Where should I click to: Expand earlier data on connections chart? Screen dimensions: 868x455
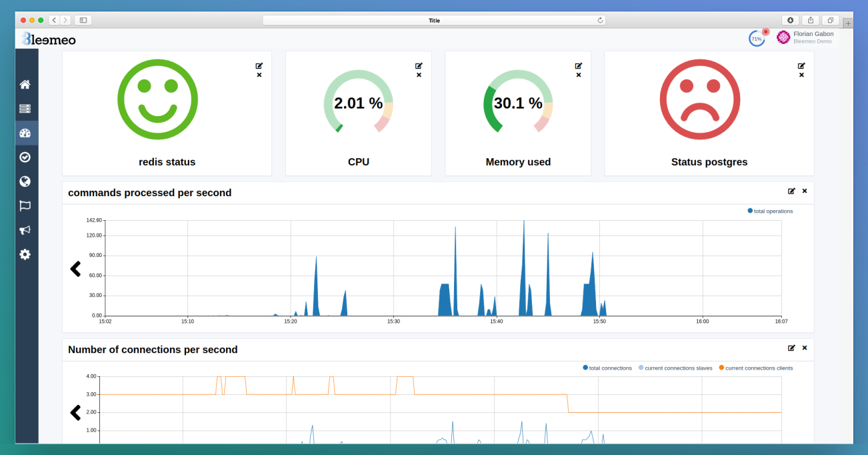tap(75, 412)
